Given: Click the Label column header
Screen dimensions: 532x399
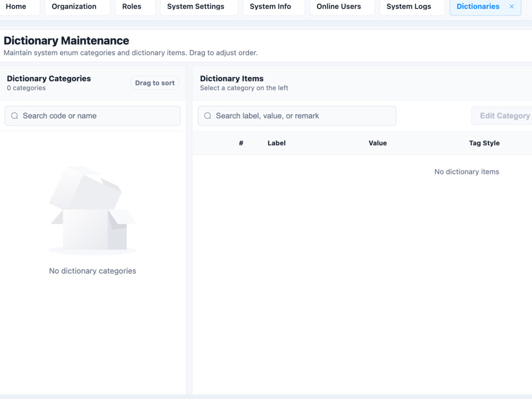Looking at the screenshot, I should pyautogui.click(x=277, y=143).
